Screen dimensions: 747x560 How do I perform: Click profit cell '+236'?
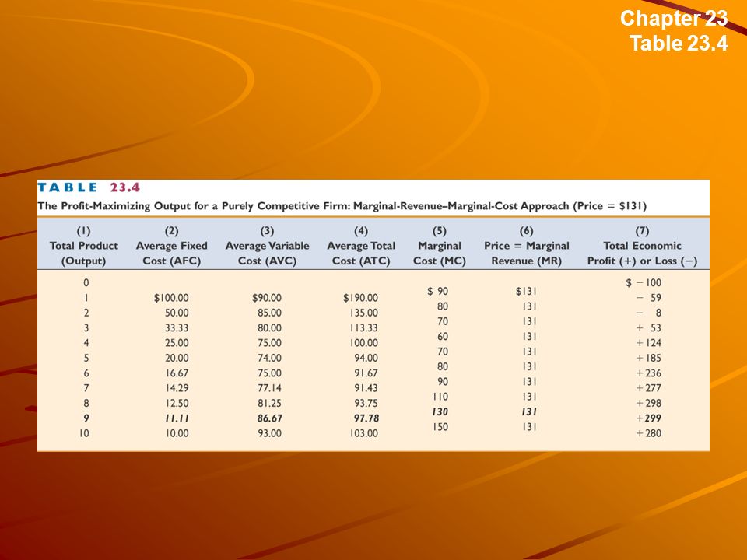point(649,373)
